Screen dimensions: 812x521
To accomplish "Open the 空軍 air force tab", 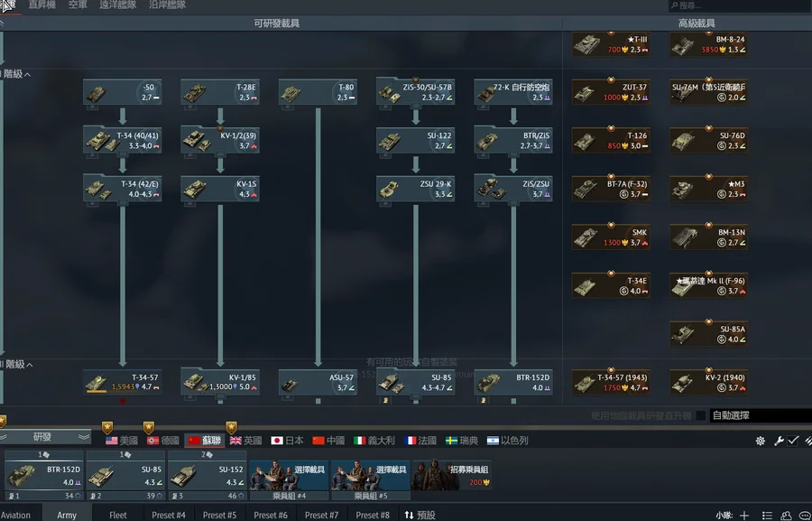I will [77, 5].
